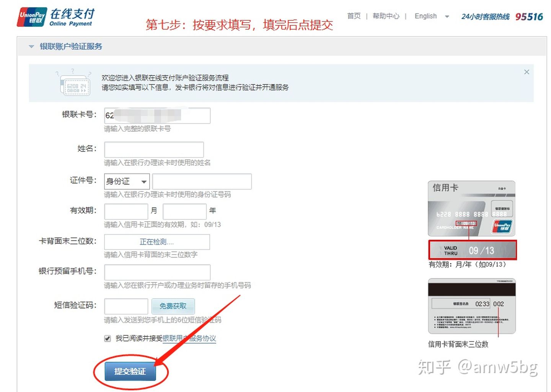
Task: Click the question mark doodles above the card icon
Action: (73, 71)
